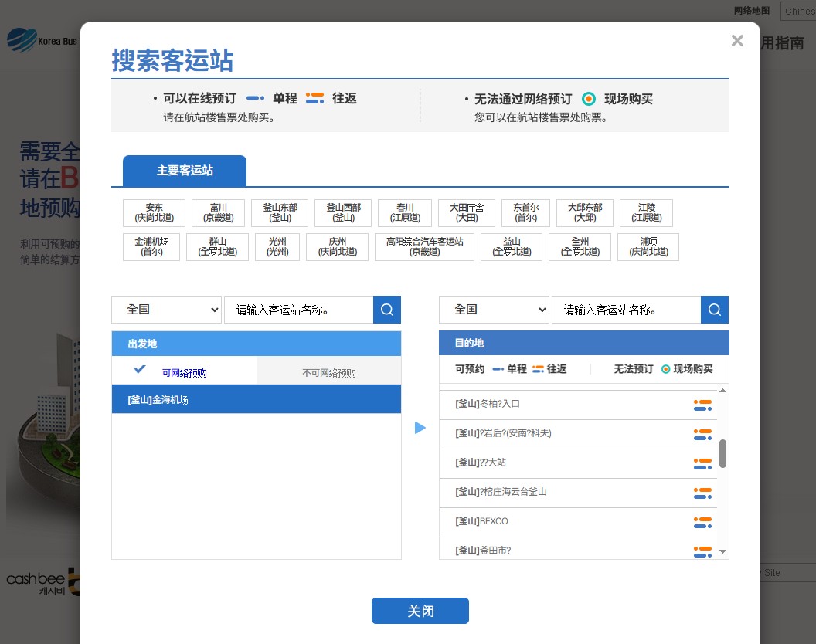Click the search magnifier in the destination panel
The width and height of the screenshot is (816, 644).
tap(715, 309)
